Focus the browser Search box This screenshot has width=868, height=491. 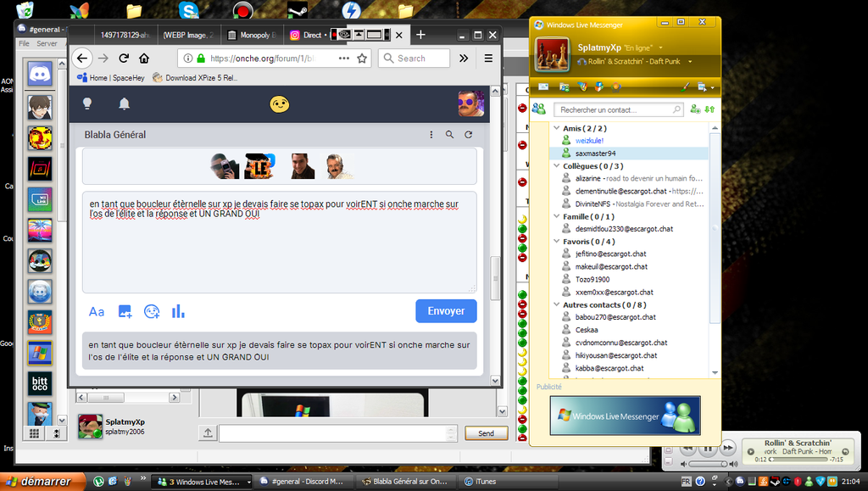click(414, 59)
